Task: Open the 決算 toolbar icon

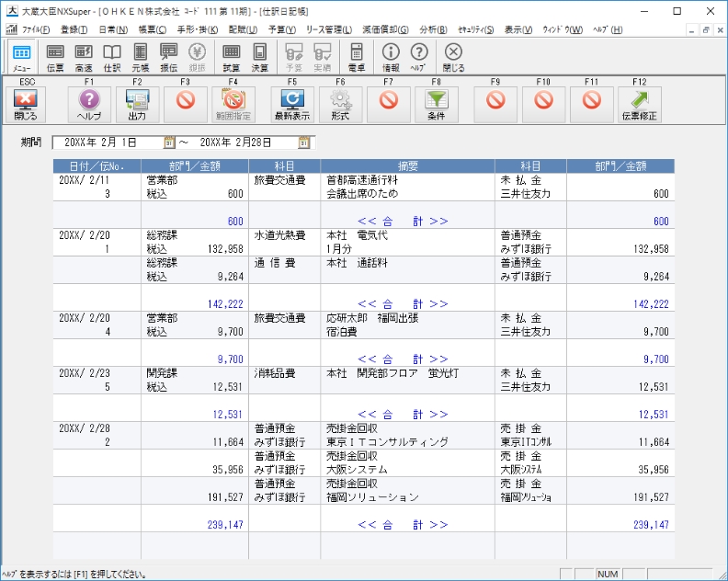Action: [x=259, y=58]
